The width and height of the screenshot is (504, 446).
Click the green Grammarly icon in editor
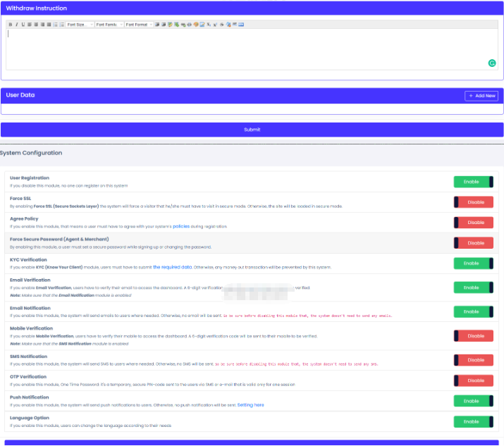492,63
